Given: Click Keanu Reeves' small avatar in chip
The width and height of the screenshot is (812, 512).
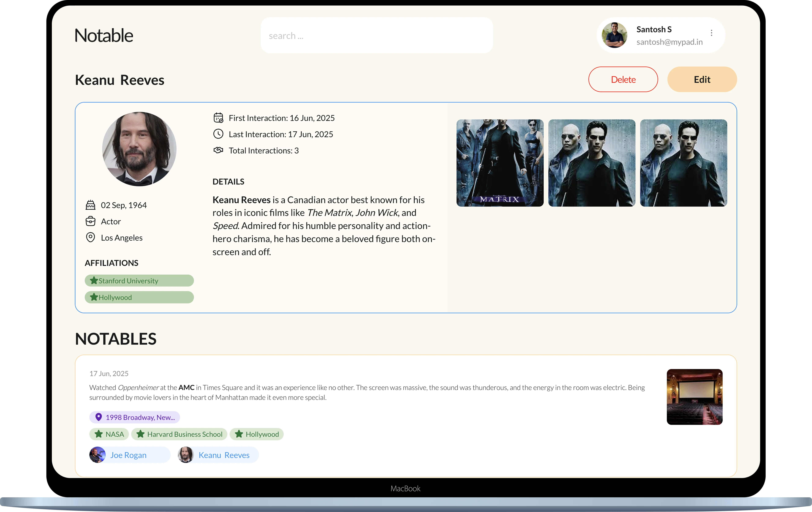Looking at the screenshot, I should (x=186, y=455).
